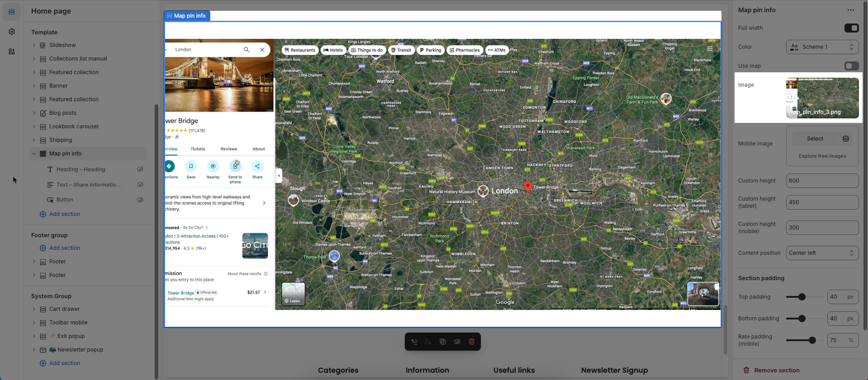Viewport: 868px width, 380px height.
Task: Click the Cart drawer section icon
Action: (x=43, y=309)
